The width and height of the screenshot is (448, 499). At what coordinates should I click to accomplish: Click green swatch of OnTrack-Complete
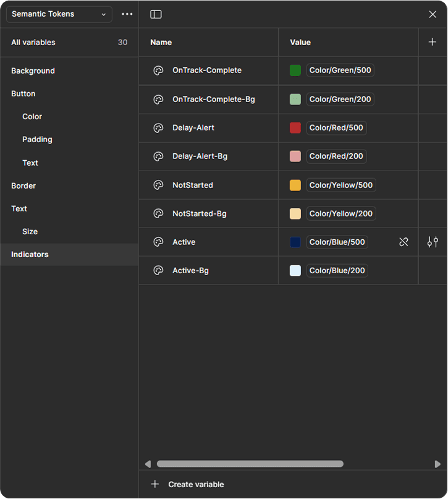pyautogui.click(x=295, y=70)
